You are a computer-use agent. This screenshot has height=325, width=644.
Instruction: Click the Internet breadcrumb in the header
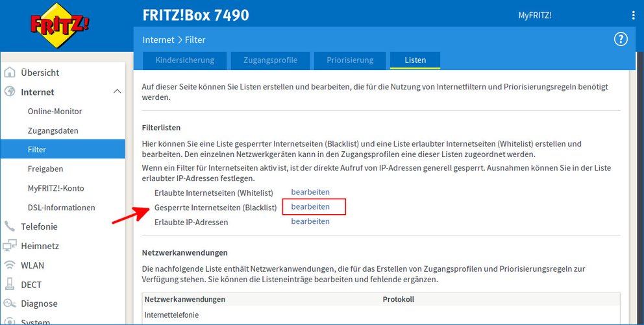158,40
